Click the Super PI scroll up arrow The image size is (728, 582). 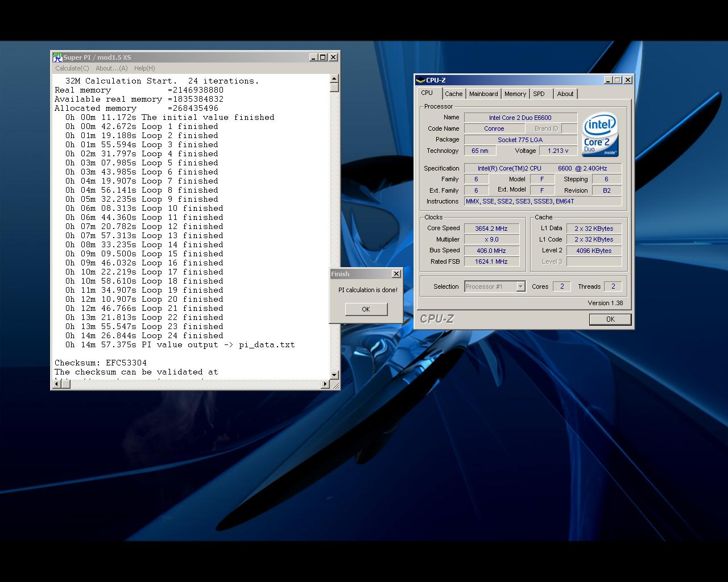334,79
